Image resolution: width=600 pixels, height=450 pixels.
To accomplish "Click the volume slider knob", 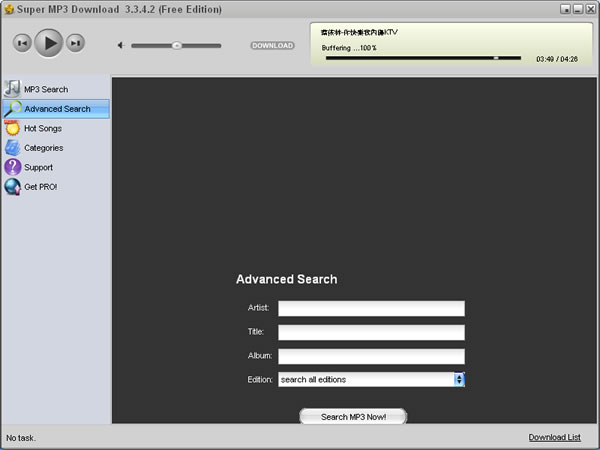I will point(176,46).
